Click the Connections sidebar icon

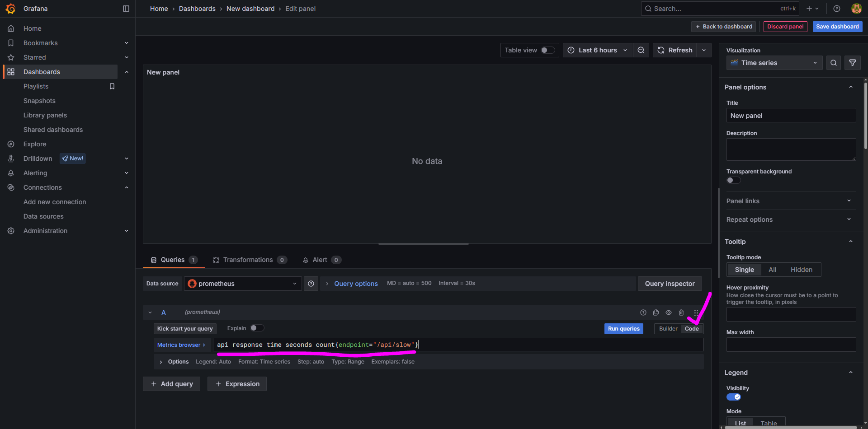pos(11,187)
